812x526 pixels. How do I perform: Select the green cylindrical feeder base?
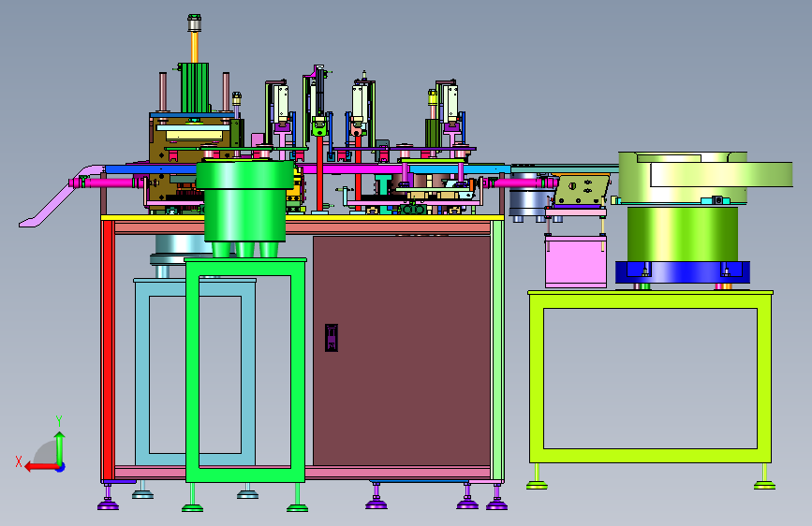point(683,234)
